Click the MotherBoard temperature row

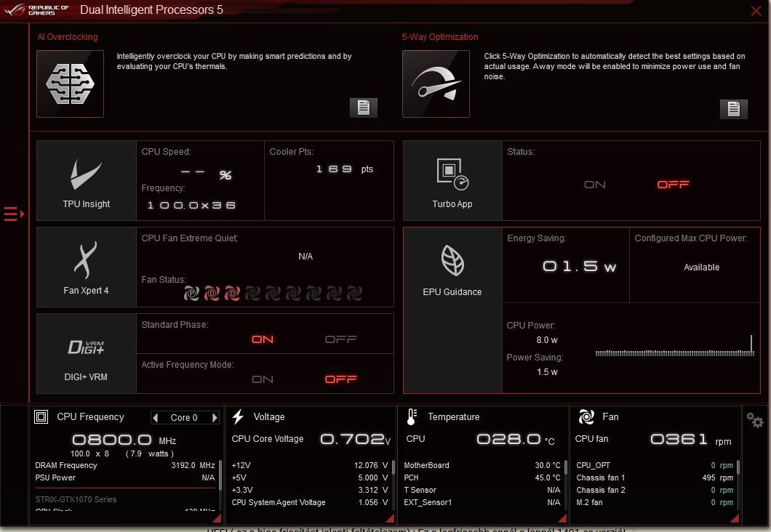click(482, 465)
